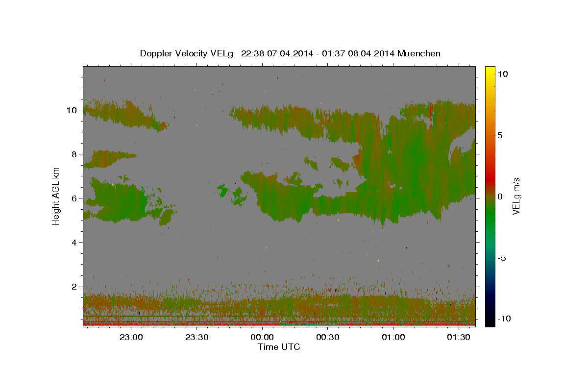
Task: Click the 00:30 time tick label
Action: pyautogui.click(x=328, y=337)
